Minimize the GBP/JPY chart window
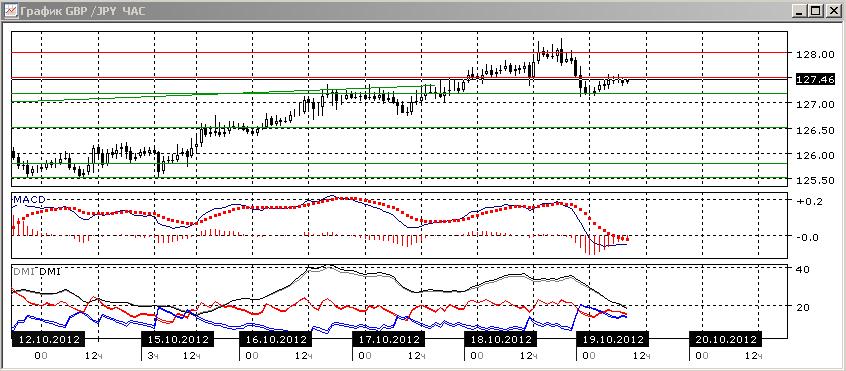 [x=800, y=11]
